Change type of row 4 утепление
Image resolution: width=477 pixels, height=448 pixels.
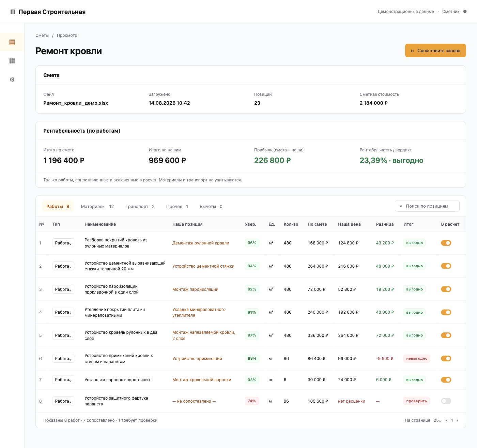click(63, 312)
